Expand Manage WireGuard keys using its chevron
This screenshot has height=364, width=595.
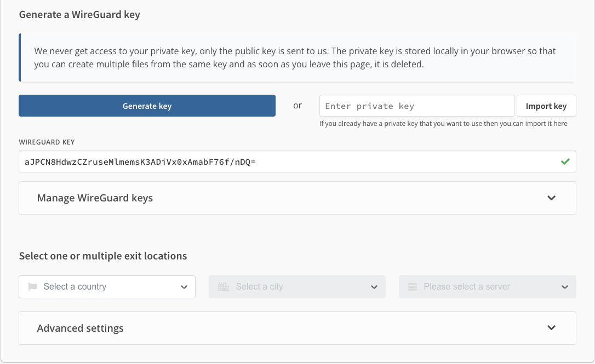coord(551,198)
